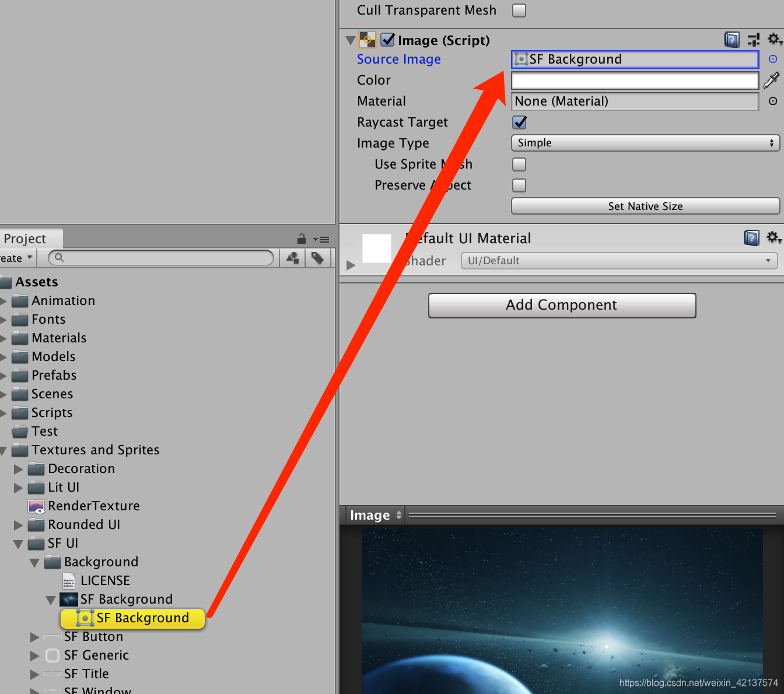Disable the Raycast Target checkbox
Image resolution: width=784 pixels, height=694 pixels.
(x=519, y=122)
